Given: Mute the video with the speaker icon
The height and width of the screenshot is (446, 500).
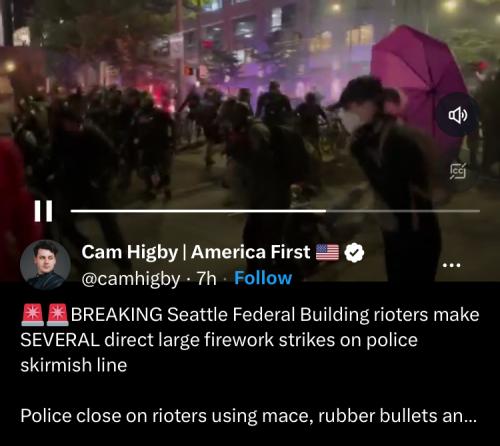Looking at the screenshot, I should tap(458, 115).
